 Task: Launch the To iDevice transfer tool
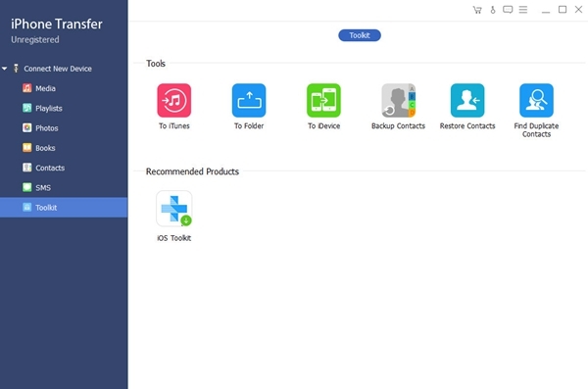(323, 100)
